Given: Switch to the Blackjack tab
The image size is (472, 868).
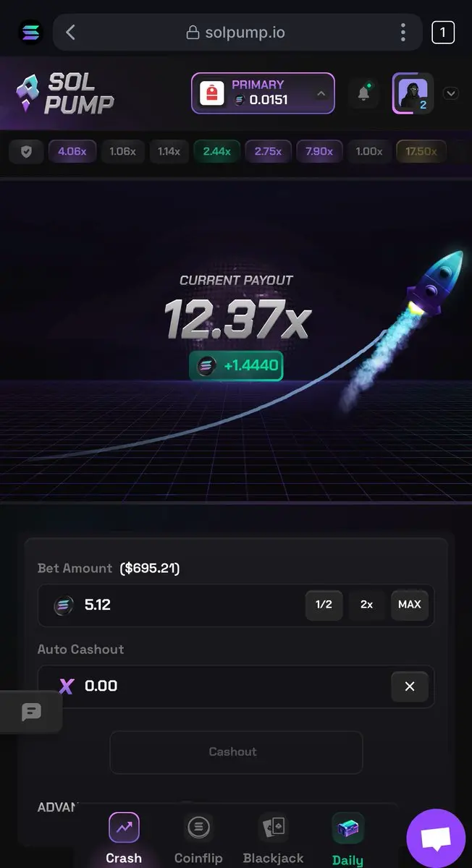Looking at the screenshot, I should (x=273, y=839).
